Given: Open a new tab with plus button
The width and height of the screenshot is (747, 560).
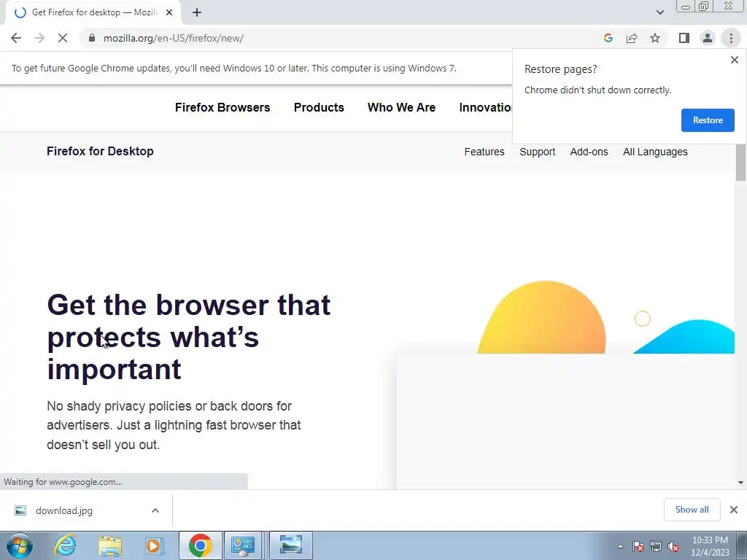Looking at the screenshot, I should tap(197, 12).
